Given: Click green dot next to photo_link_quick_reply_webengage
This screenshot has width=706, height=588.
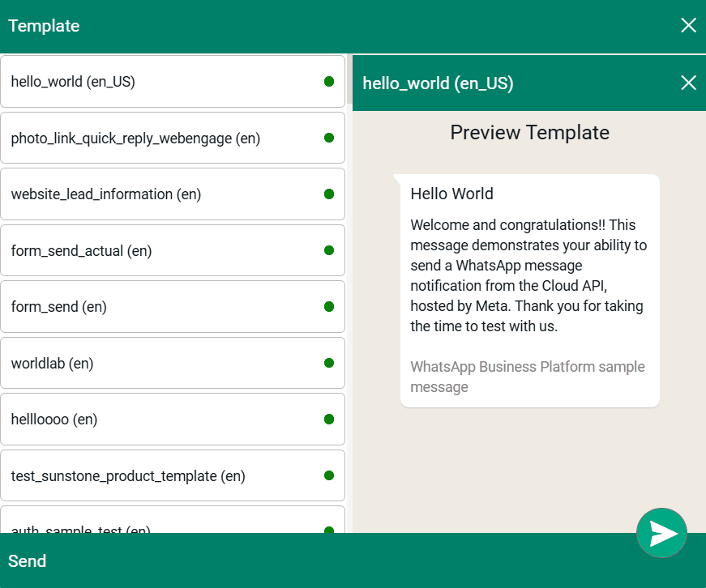Looking at the screenshot, I should (329, 138).
